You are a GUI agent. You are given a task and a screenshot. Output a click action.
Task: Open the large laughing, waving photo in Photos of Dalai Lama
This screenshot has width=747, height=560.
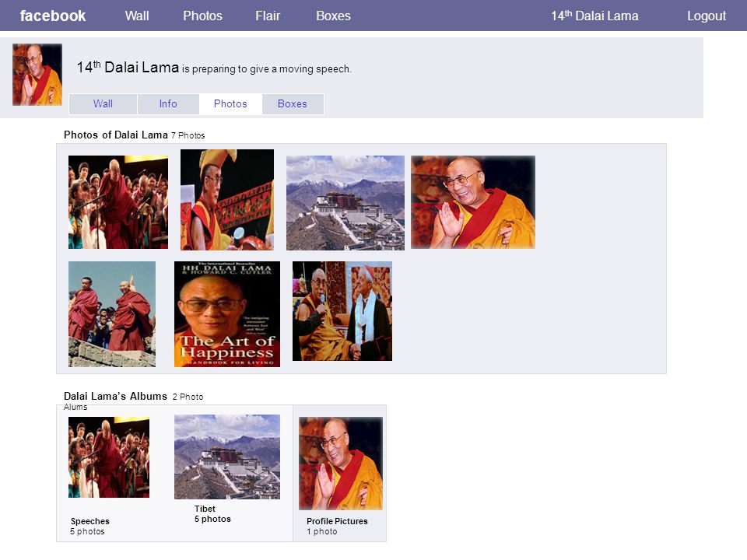[473, 202]
